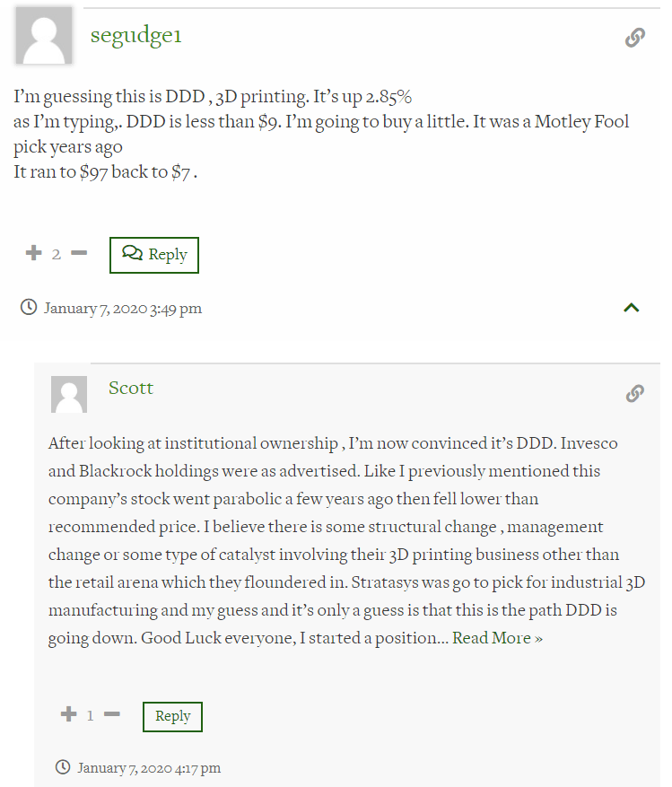Upvote Scott's reply with plus icon
672x787 pixels.
69,713
